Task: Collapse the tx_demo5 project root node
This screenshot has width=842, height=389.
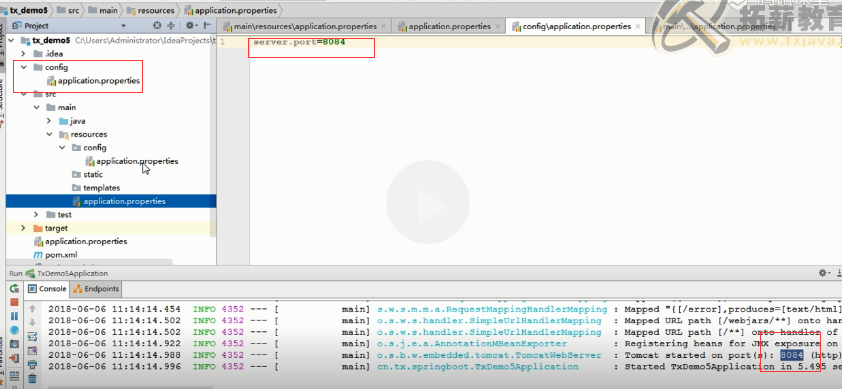Action: (x=11, y=40)
